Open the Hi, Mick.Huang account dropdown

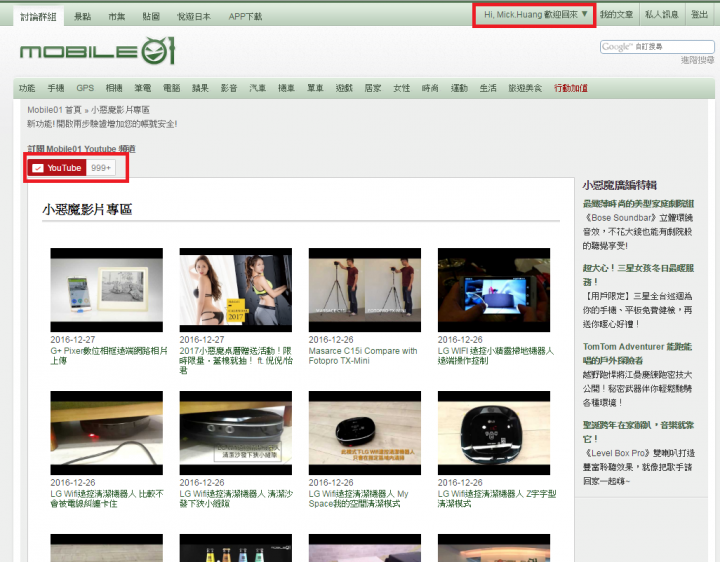coord(535,15)
